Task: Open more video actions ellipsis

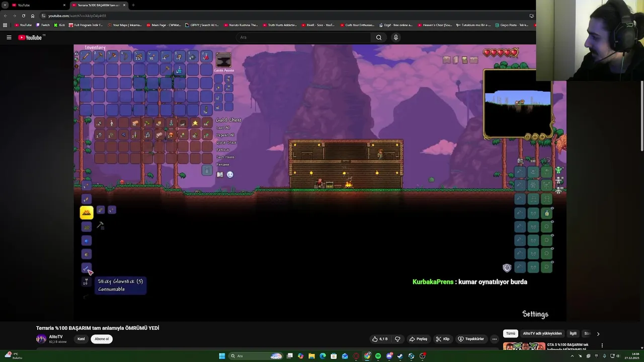Action: point(495,339)
